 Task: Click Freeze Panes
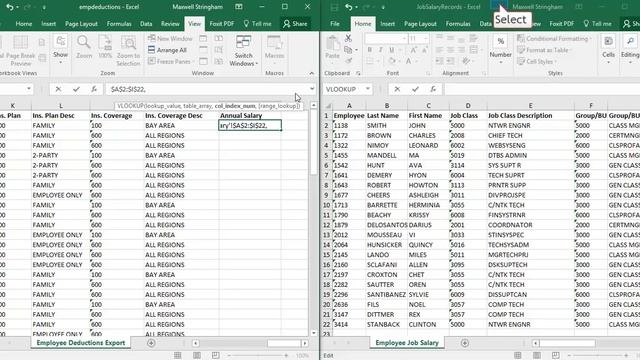coord(171,61)
